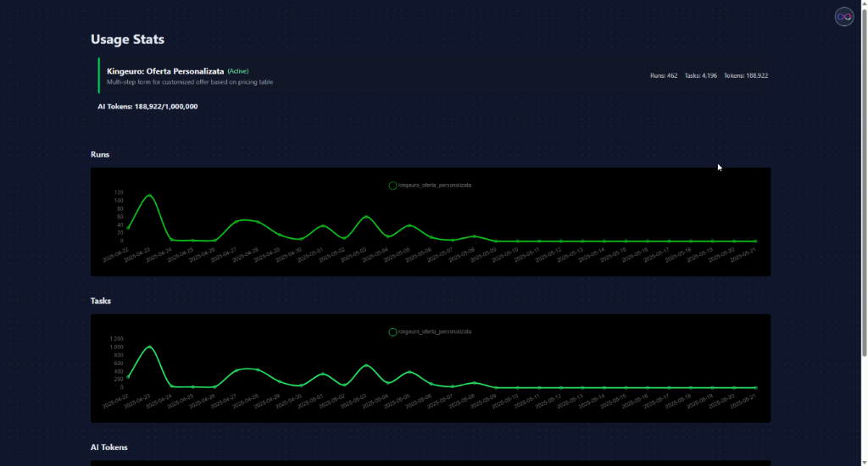
Task: Toggle the Tasks chart legend circle icon
Action: point(392,332)
